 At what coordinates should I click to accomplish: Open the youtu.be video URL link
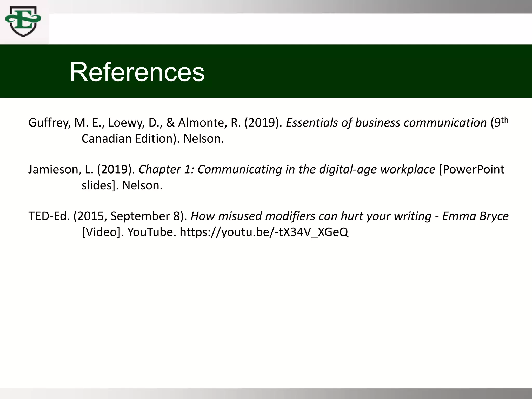264,232
